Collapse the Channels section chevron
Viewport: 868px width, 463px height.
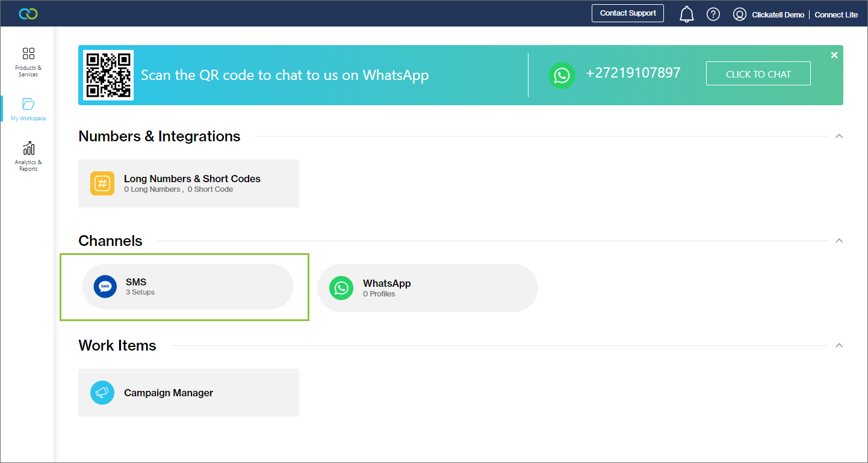tap(839, 241)
